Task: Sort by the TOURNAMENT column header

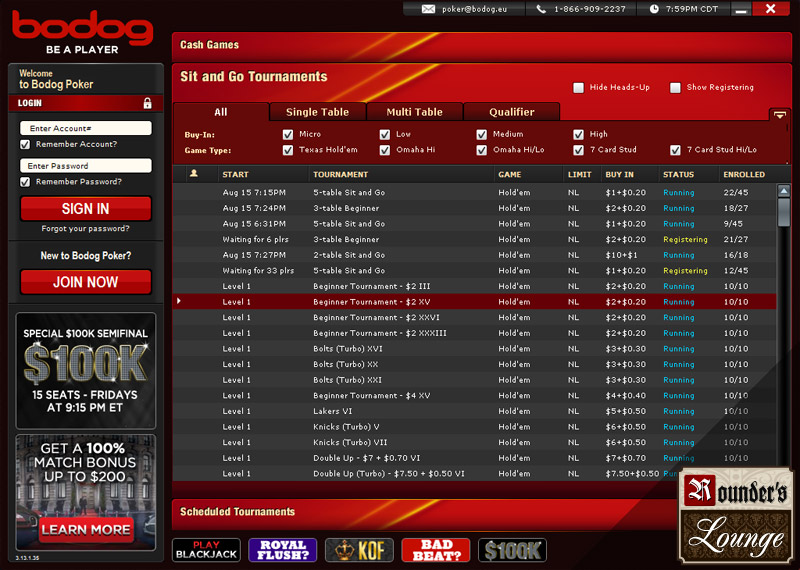Action: click(340, 175)
